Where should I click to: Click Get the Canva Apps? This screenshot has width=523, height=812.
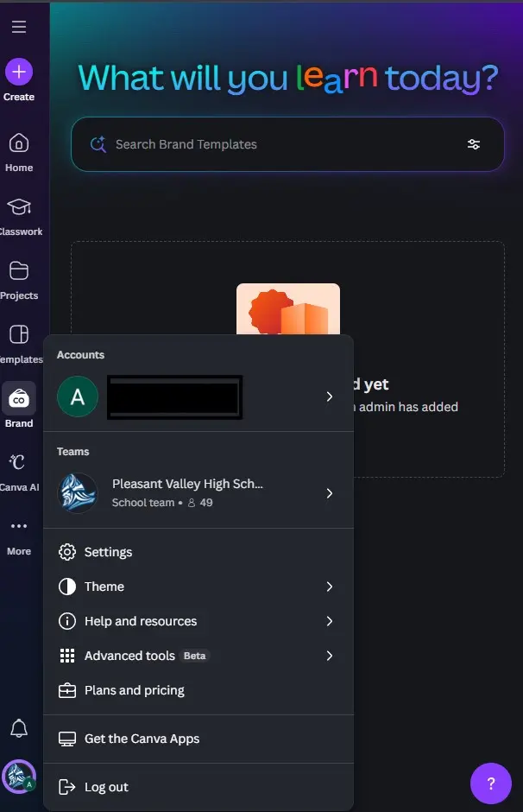click(x=198, y=739)
